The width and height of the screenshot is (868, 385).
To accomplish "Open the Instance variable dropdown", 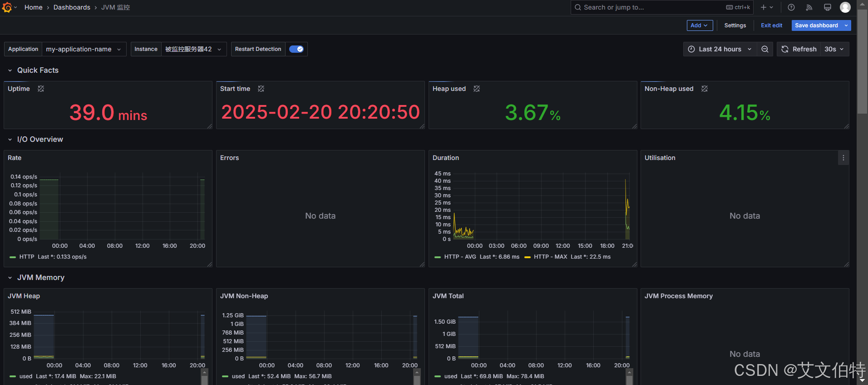I will tap(194, 49).
